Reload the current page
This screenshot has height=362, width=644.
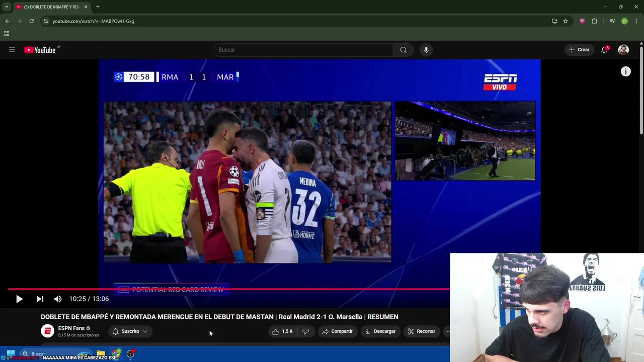pos(31,21)
